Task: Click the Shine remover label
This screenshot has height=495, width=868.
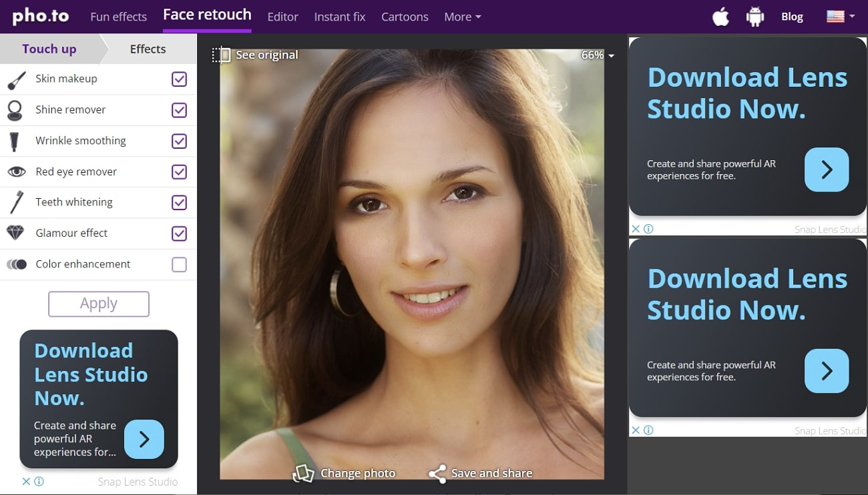Action: [71, 109]
